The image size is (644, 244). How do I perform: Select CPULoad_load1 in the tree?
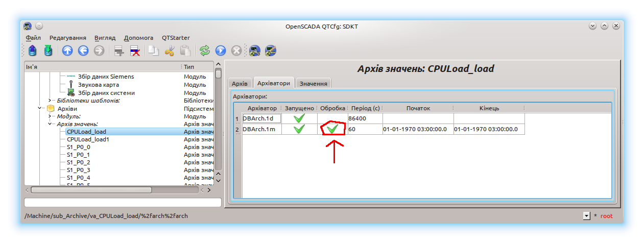pyautogui.click(x=88, y=139)
